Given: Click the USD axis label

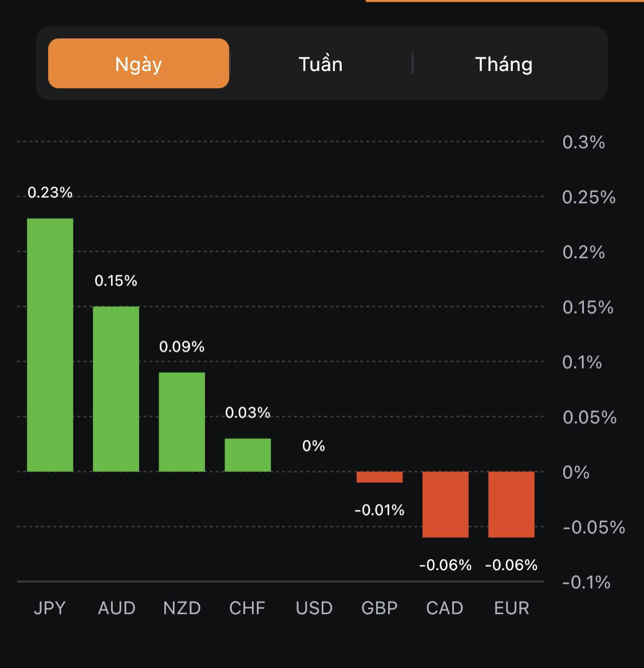Looking at the screenshot, I should [x=314, y=608].
